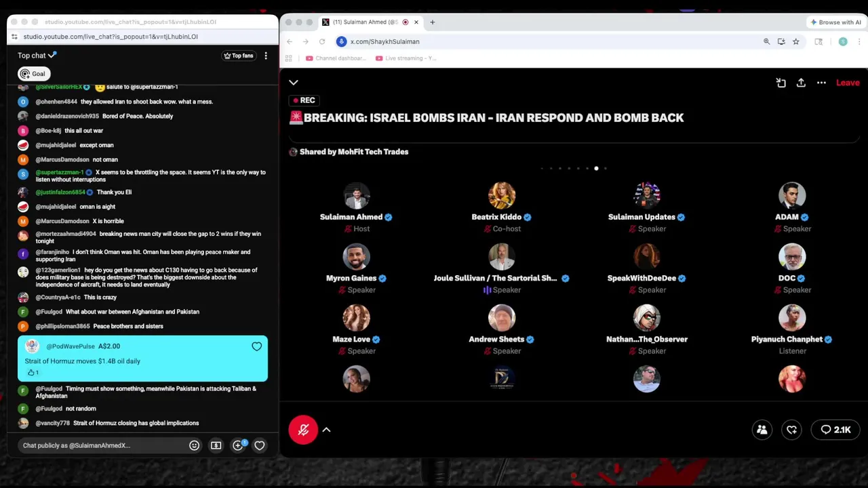
Task: Click the Space heart reaction icon
Action: 792,430
